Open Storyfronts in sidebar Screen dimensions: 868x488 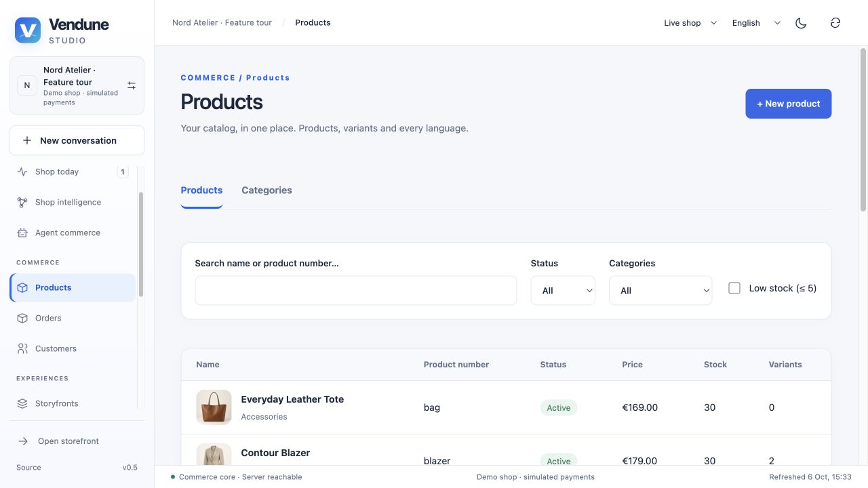pyautogui.click(x=73, y=403)
